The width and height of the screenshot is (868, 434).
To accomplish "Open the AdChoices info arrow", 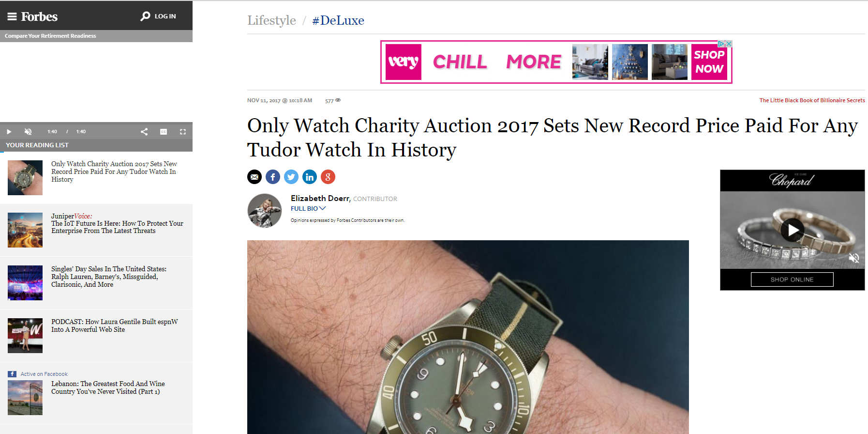I will pos(721,44).
